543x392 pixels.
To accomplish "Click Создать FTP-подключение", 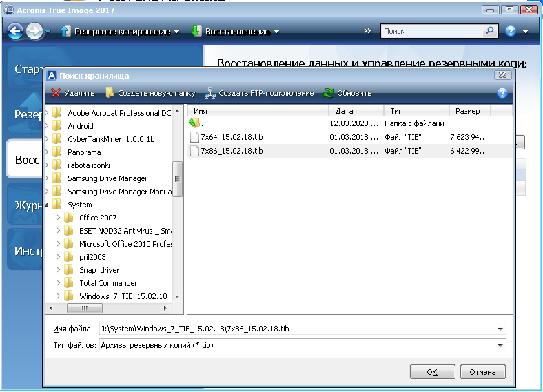I will coord(259,93).
